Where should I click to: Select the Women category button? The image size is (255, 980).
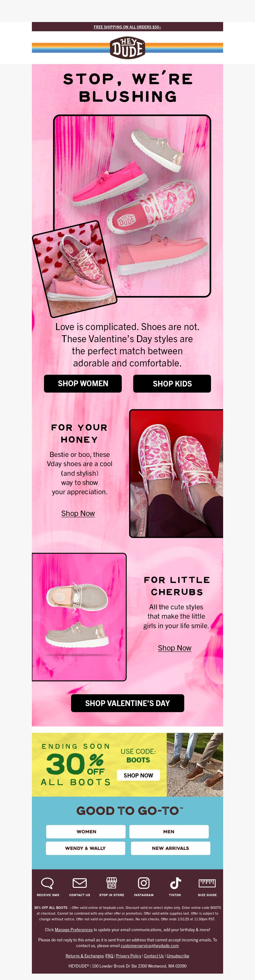point(86,832)
